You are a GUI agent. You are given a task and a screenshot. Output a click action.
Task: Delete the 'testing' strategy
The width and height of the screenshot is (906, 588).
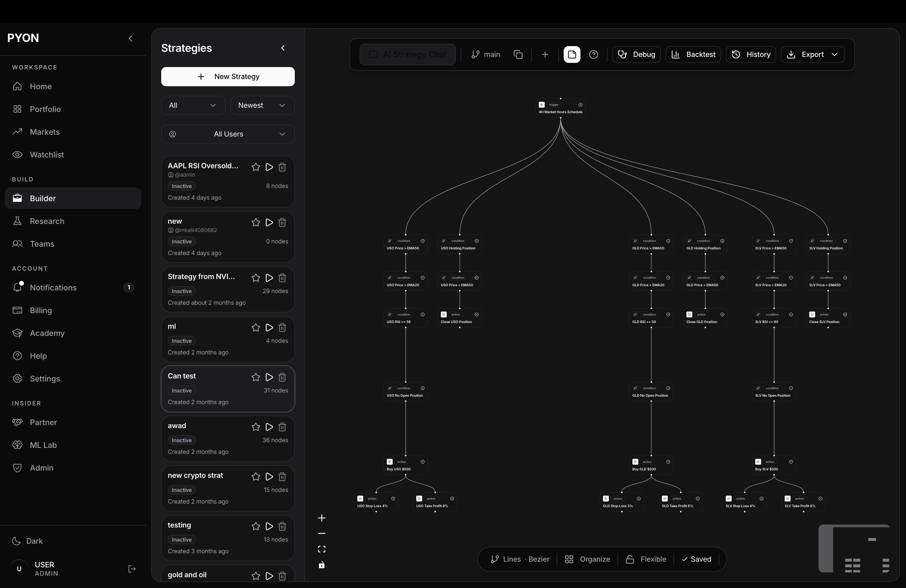pos(282,526)
